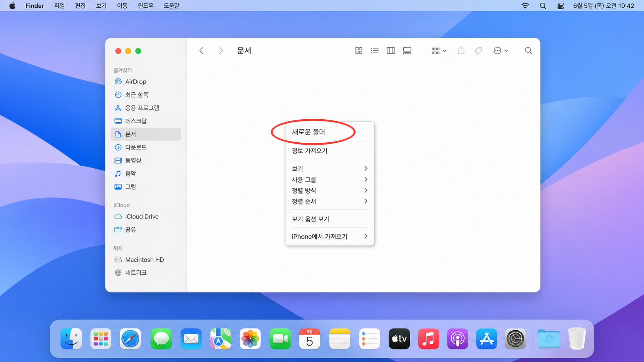Choose 새로운 폴더 from context menu
644x362 pixels.
click(x=329, y=132)
